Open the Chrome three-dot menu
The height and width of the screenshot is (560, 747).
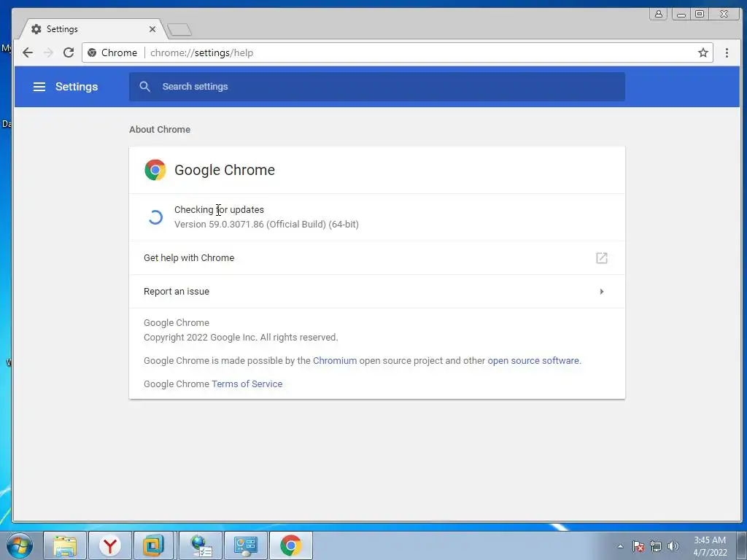[x=727, y=52]
